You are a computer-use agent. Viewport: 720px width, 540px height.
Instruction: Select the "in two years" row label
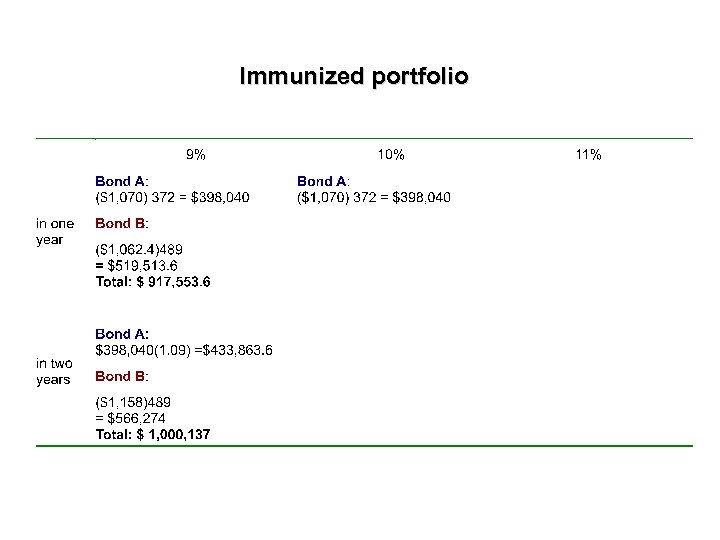point(54,371)
